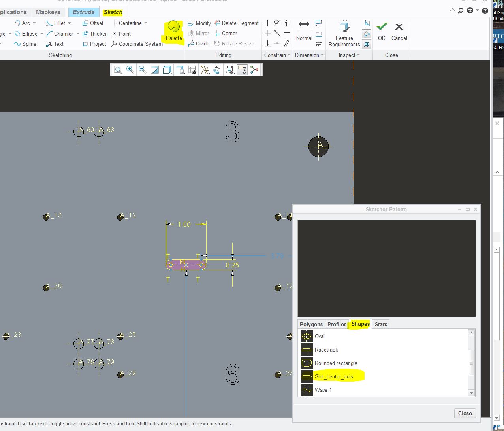Open the Mapkeys menu
This screenshot has height=431, width=504.
click(x=48, y=12)
